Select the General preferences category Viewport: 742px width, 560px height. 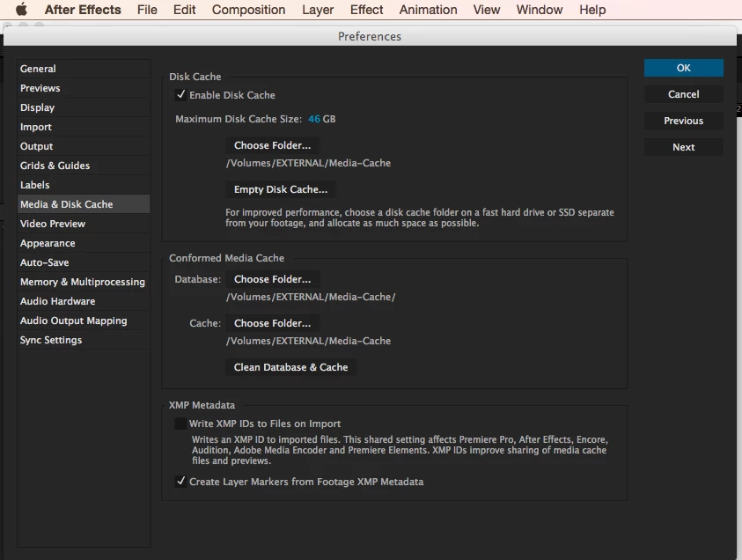84,69
